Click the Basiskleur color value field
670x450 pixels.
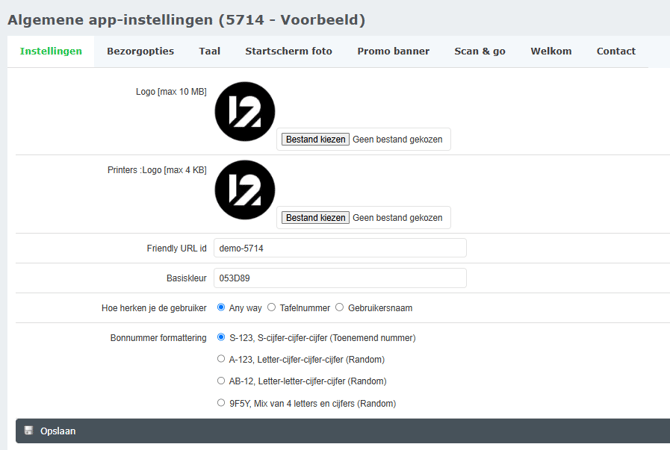point(340,278)
